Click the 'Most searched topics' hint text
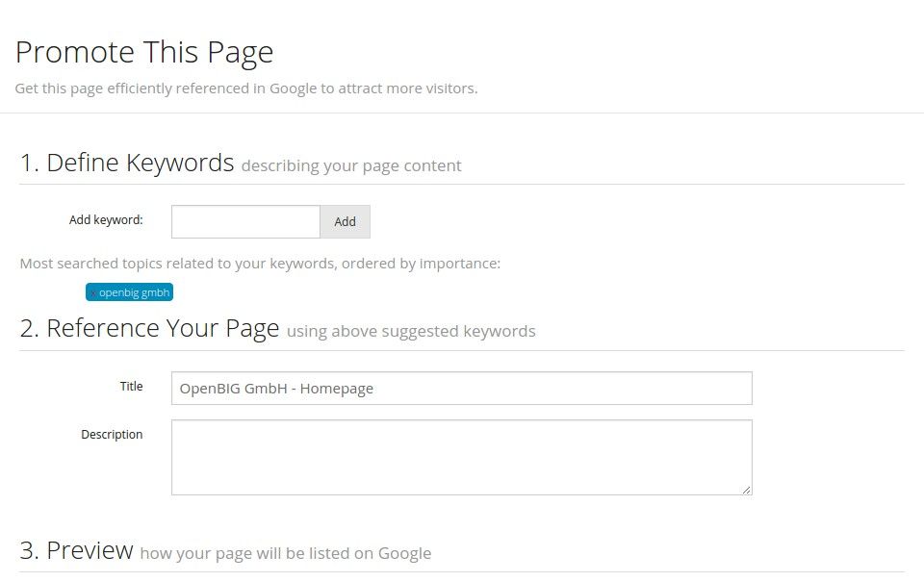Screen dimensions: 924x581 click(260, 264)
